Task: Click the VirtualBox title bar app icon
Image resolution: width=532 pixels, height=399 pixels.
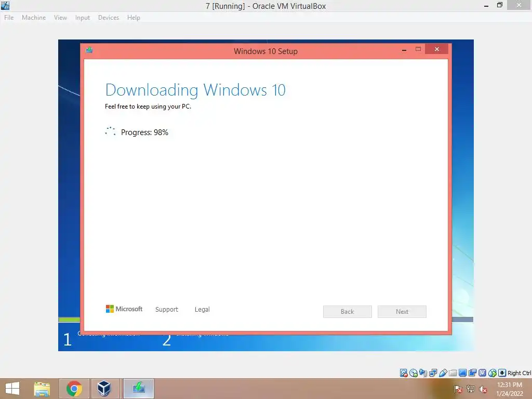Action: coord(5,5)
